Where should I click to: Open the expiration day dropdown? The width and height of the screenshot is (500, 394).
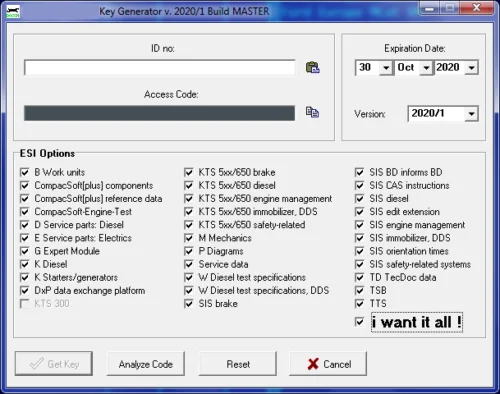(386, 68)
